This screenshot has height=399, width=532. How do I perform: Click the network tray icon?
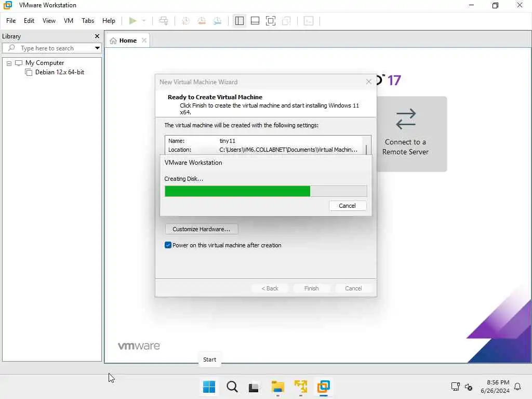455,387
